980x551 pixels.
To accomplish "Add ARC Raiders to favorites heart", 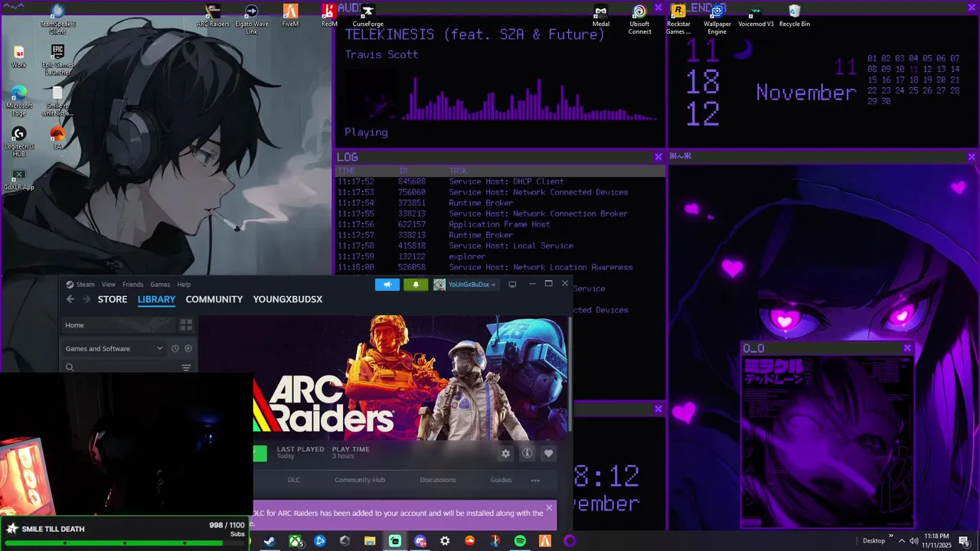I will (x=548, y=453).
